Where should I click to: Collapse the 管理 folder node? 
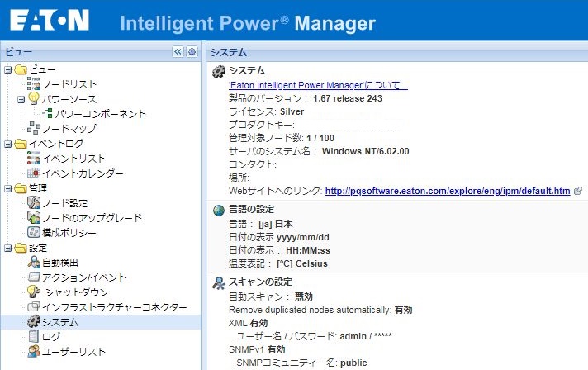coord(7,188)
